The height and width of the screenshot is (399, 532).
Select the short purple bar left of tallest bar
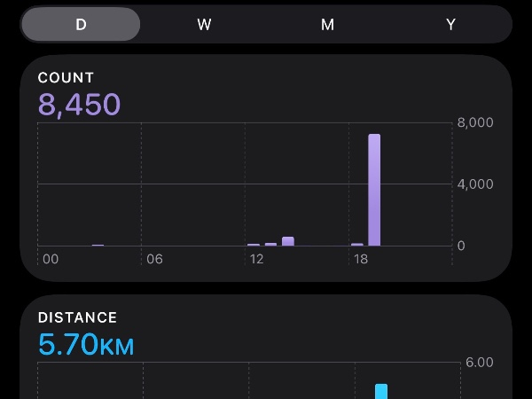tap(357, 244)
